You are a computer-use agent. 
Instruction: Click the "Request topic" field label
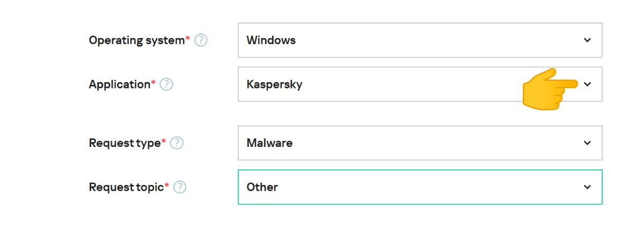(x=126, y=187)
